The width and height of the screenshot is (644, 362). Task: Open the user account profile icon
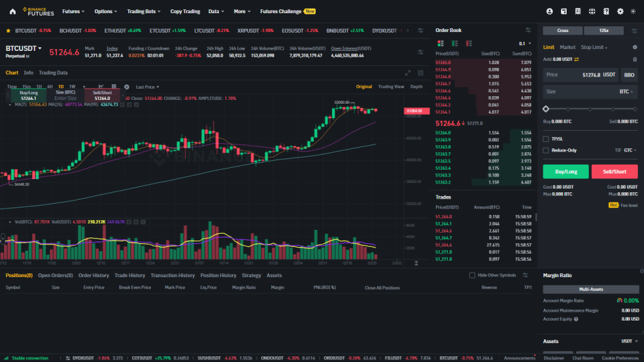coord(550,11)
